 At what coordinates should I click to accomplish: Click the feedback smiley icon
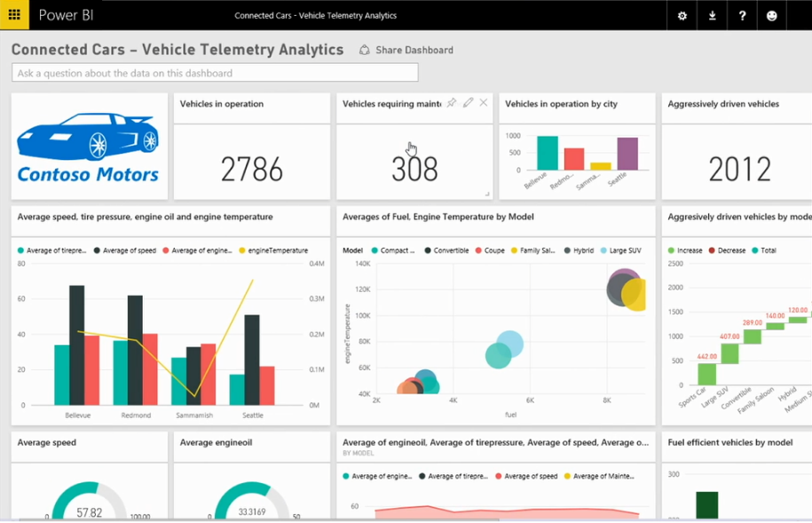point(771,16)
